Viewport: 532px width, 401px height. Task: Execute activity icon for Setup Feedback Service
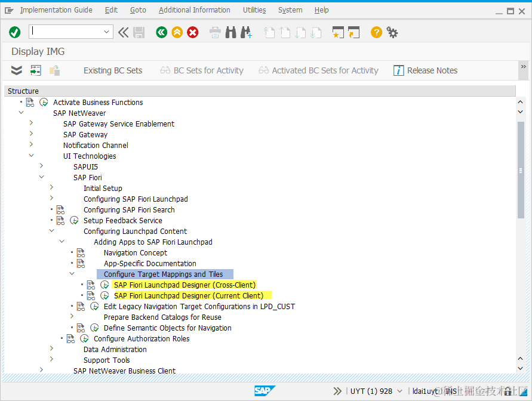(x=74, y=221)
